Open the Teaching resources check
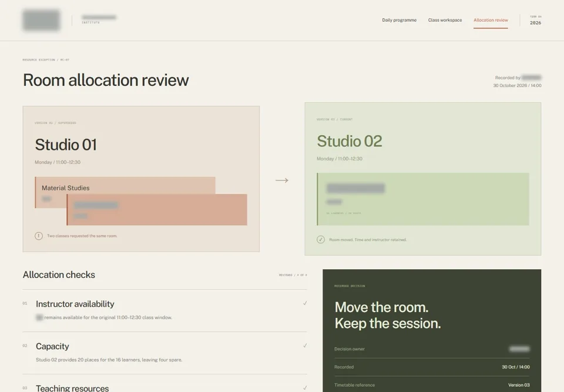The image size is (564, 392). coord(72,388)
